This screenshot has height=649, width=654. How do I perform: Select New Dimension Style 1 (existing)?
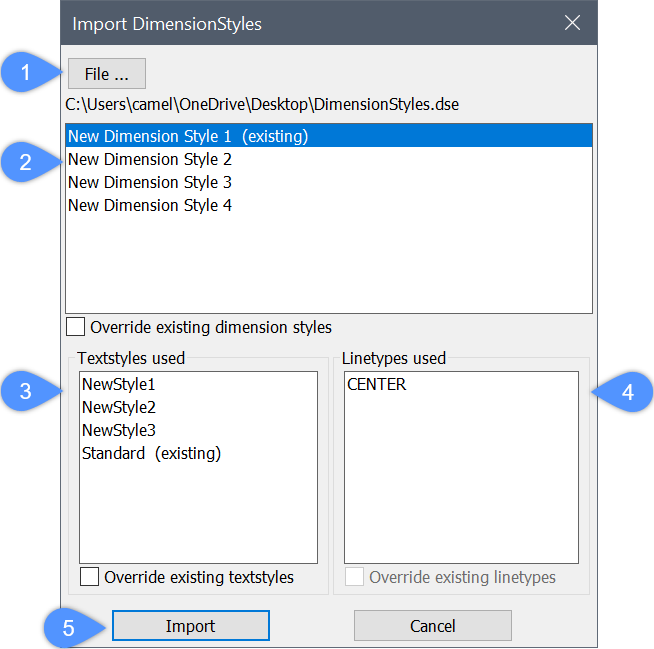[187, 136]
